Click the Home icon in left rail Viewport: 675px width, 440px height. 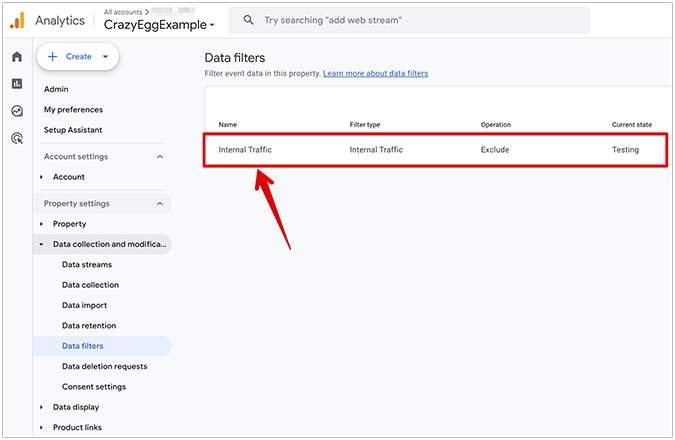pos(16,57)
